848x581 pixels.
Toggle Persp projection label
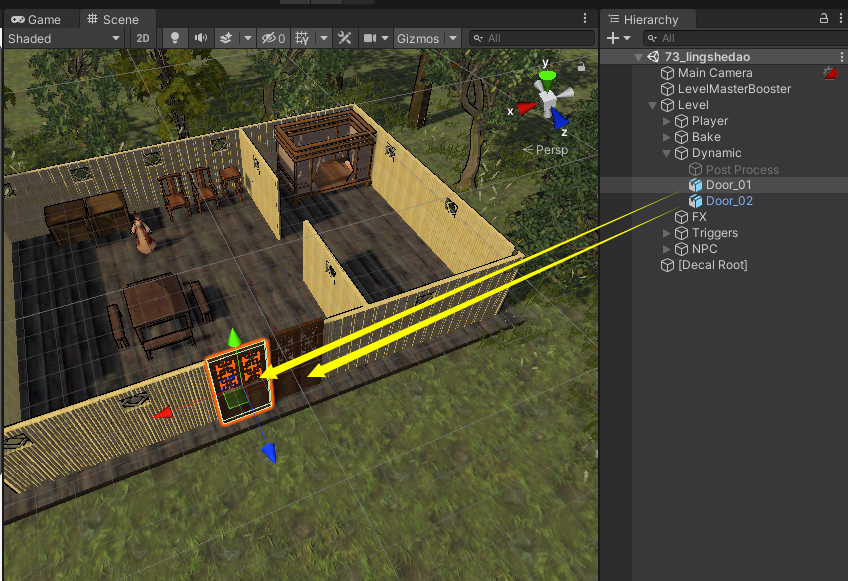546,150
